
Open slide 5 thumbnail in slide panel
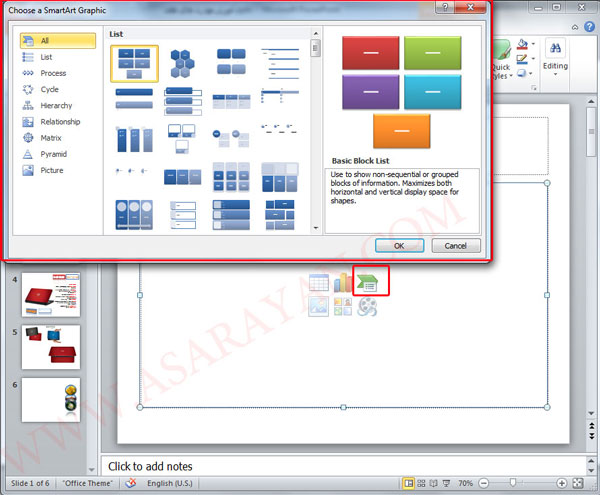tap(50, 347)
